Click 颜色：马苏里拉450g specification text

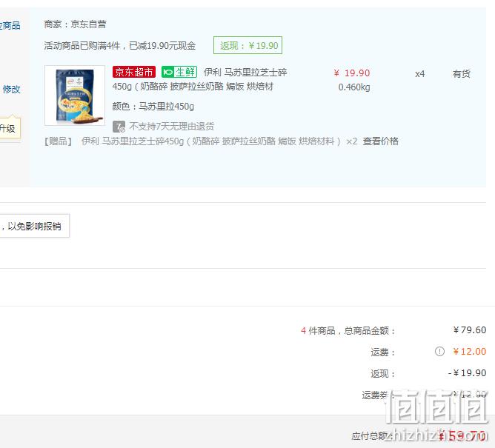pyautogui.click(x=153, y=107)
